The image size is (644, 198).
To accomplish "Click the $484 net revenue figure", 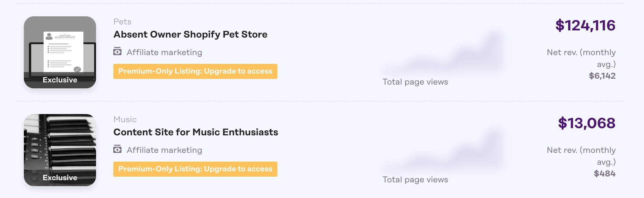I will click(x=605, y=174).
